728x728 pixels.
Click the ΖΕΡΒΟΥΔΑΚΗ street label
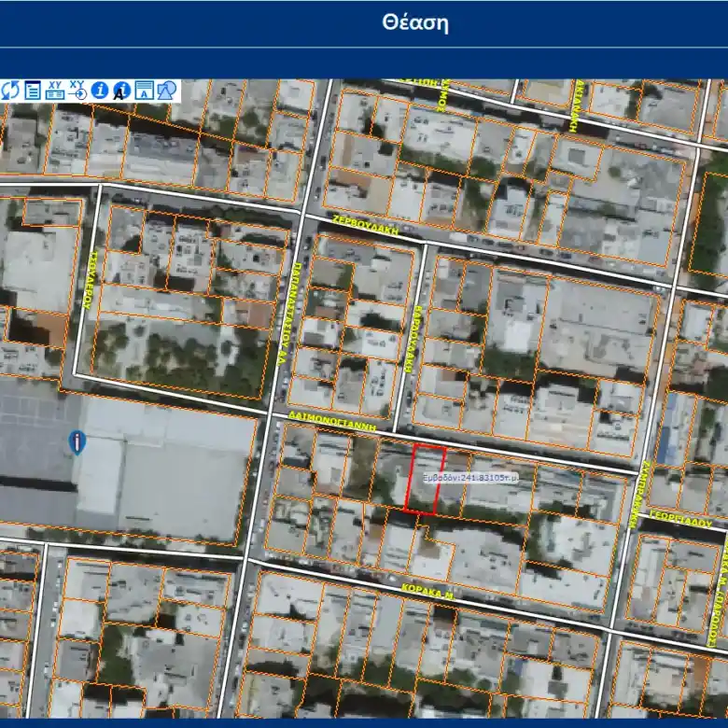tap(366, 225)
